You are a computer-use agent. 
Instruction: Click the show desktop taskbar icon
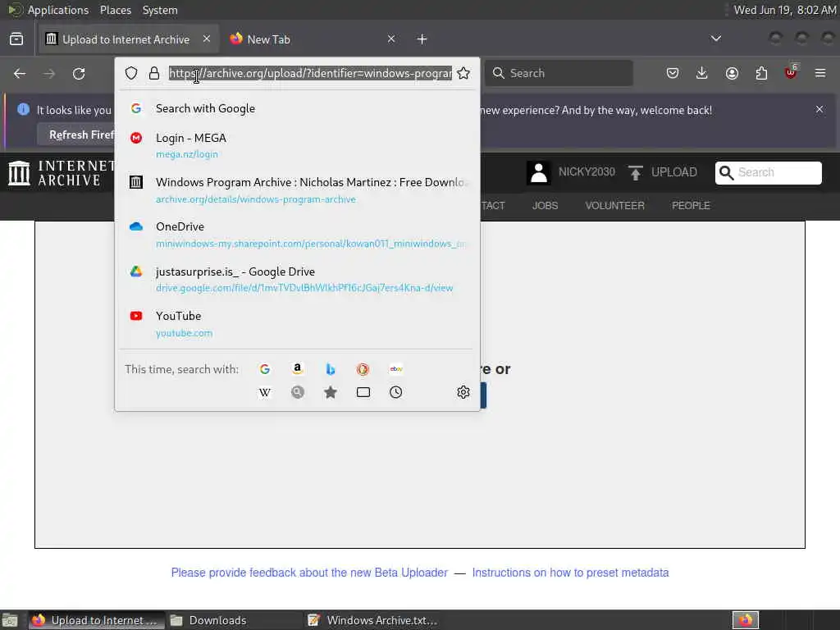pyautogui.click(x=10, y=621)
